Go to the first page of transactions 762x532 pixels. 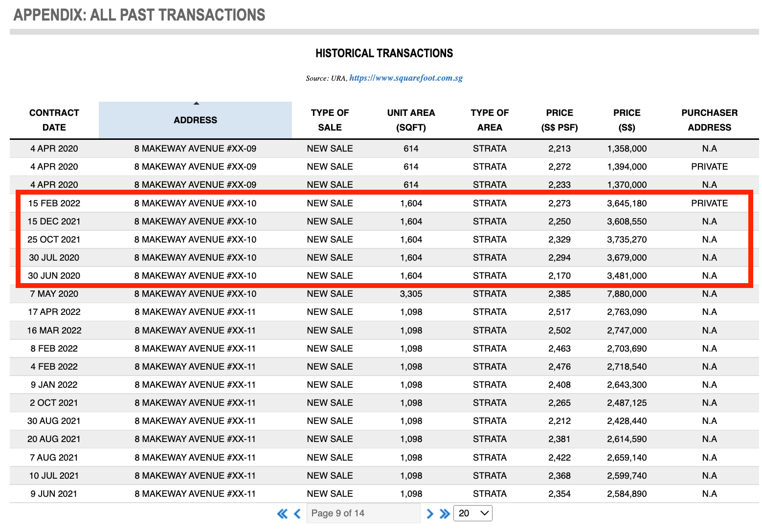(x=282, y=513)
